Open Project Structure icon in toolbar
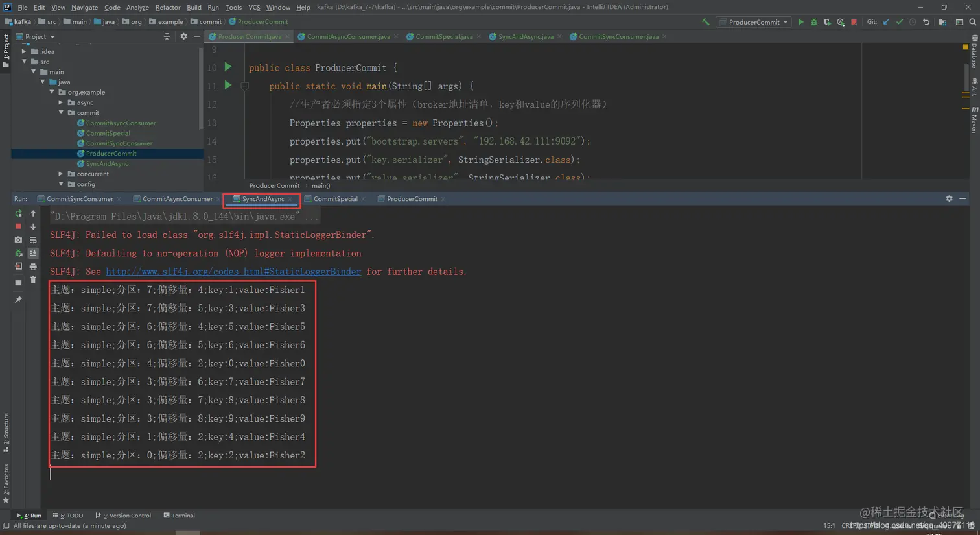Viewport: 980px width, 535px height. pos(942,22)
